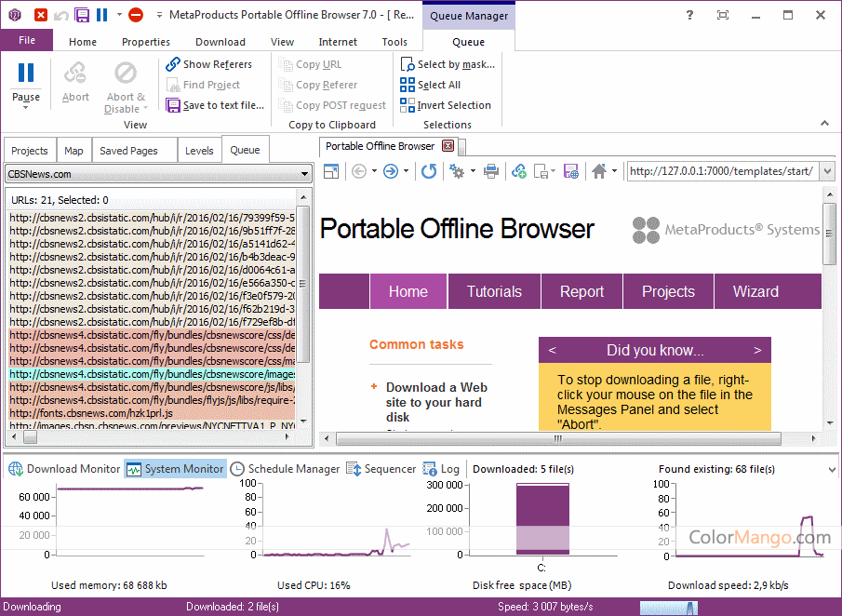The height and width of the screenshot is (616, 842).
Task: Click the browser page horizontal scrollbar thumb
Action: pyautogui.click(x=558, y=438)
